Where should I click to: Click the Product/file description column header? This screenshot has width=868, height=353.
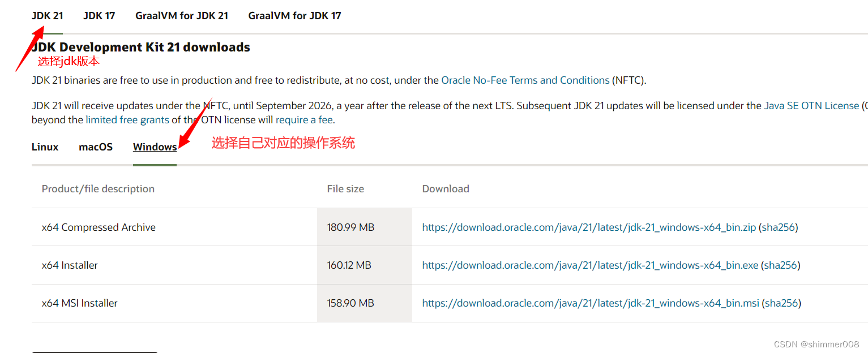point(98,188)
